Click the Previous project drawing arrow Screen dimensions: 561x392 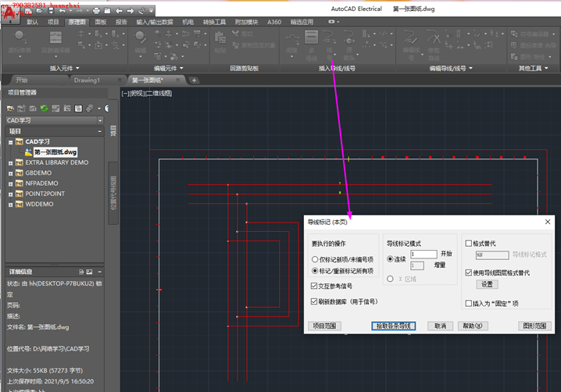pyautogui.click(x=119, y=11)
